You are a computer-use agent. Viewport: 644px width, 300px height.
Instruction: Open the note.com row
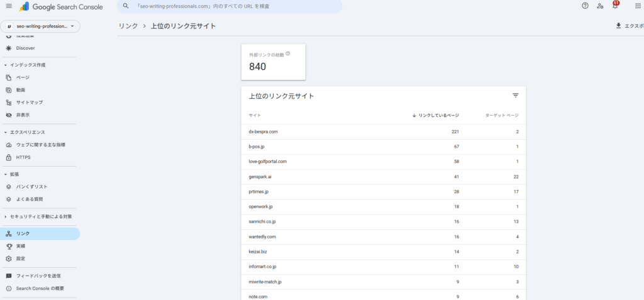coord(384,295)
